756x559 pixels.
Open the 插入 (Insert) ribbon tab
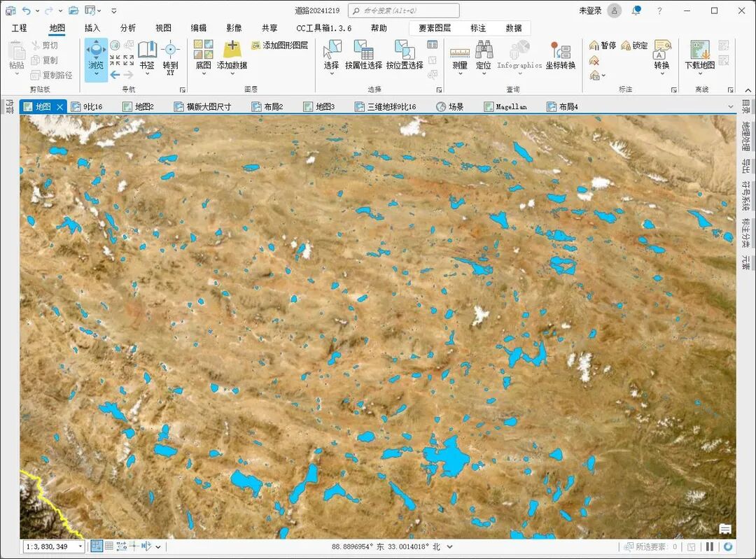(x=92, y=28)
